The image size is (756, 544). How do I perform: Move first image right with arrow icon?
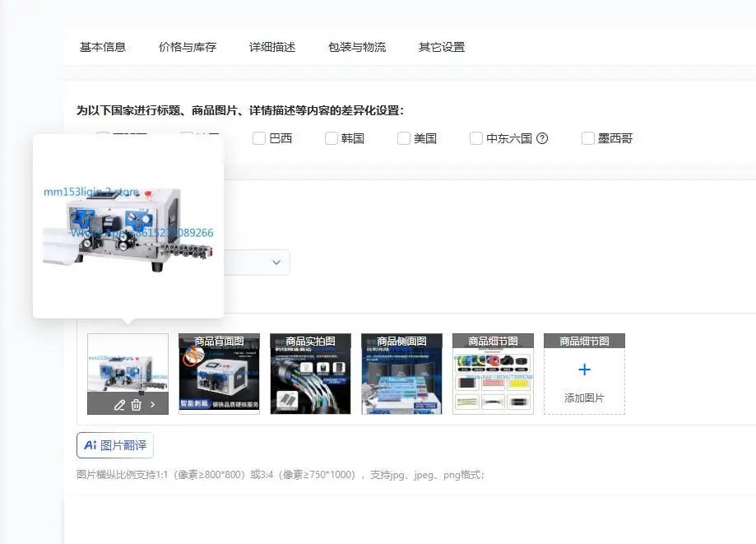153,405
